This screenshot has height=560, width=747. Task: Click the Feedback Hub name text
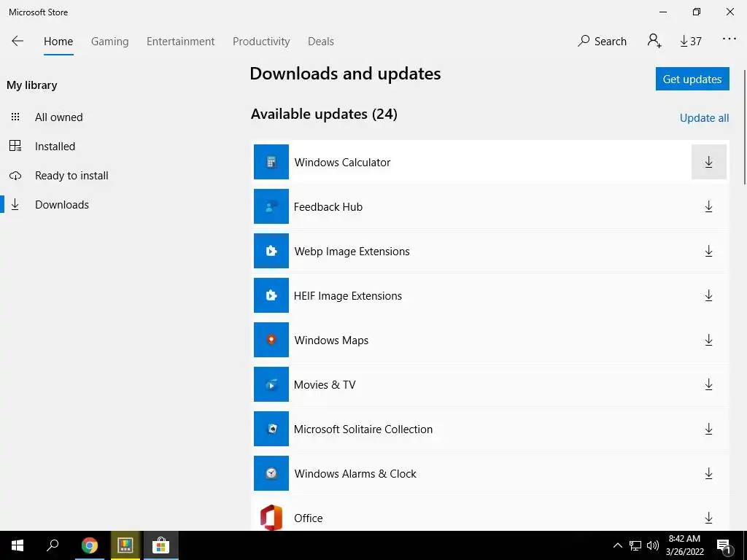click(x=328, y=206)
